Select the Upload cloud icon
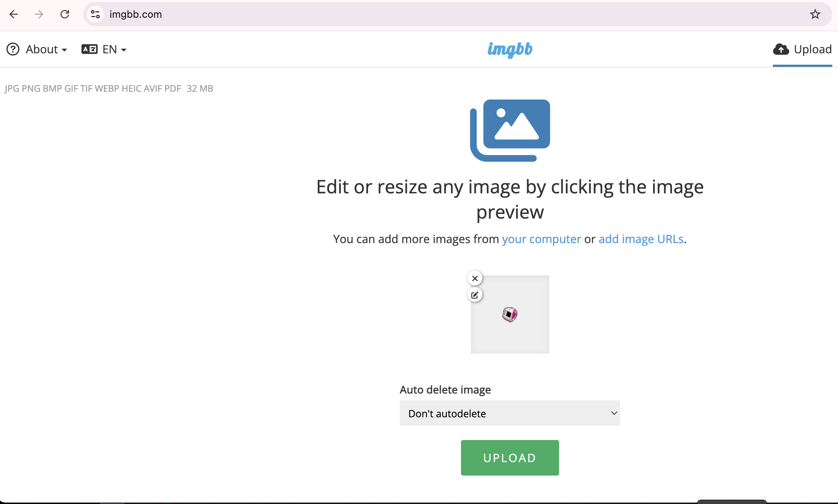 tap(781, 49)
